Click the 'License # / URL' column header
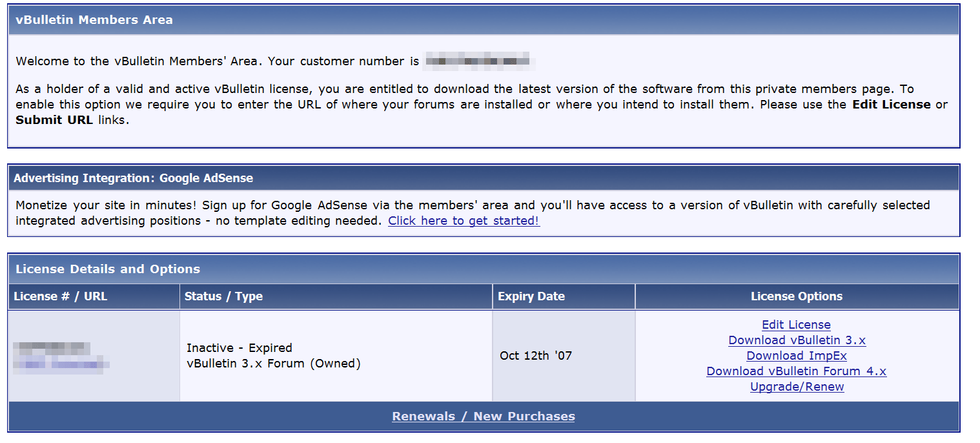The width and height of the screenshot is (980, 443). pyautogui.click(x=61, y=296)
